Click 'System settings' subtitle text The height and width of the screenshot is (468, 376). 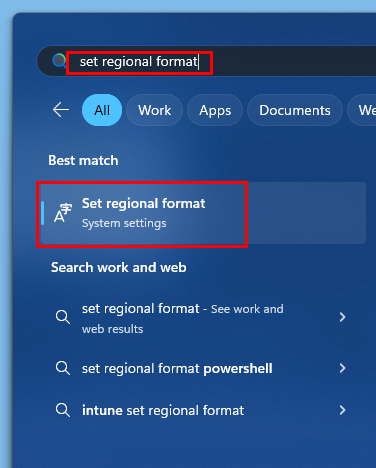coord(124,223)
